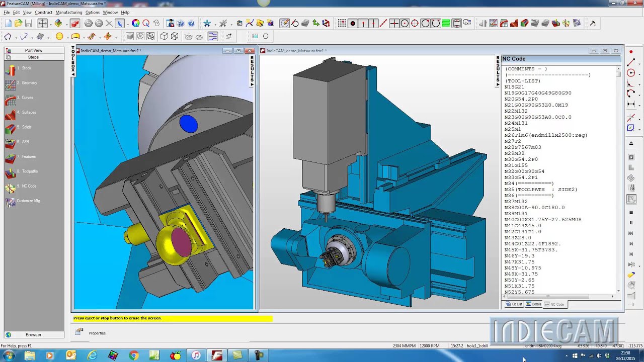Open the File menu
The width and height of the screenshot is (644, 362).
click(7, 12)
